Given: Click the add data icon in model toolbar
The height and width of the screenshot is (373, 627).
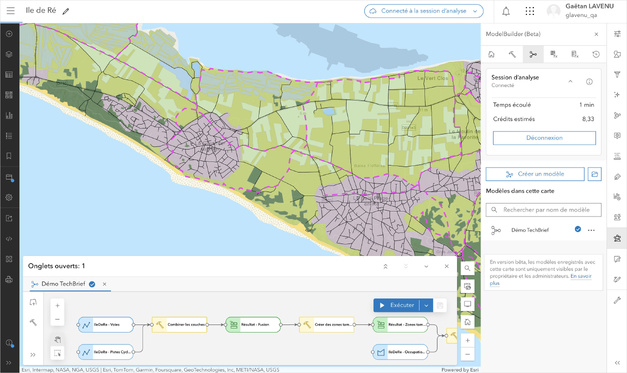Looking at the screenshot, I should point(33,302).
